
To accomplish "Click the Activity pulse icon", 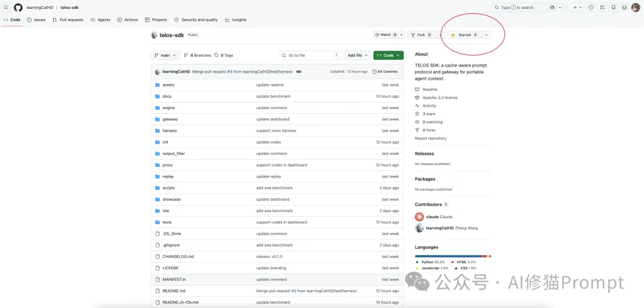I will (417, 106).
